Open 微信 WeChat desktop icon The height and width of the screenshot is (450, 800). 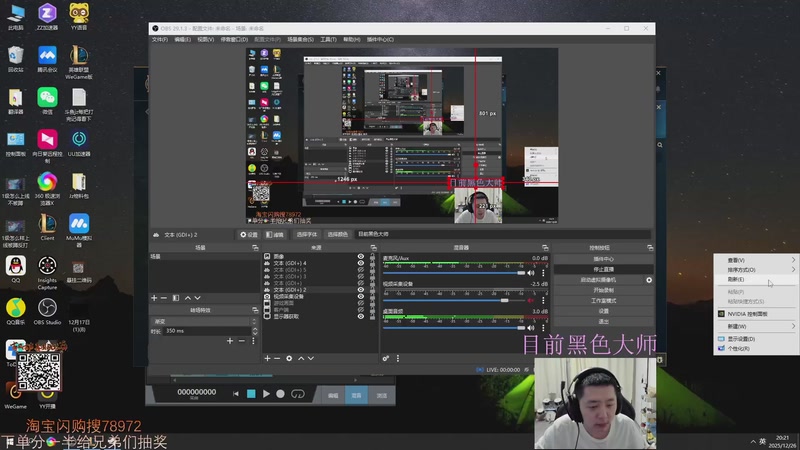(x=47, y=101)
